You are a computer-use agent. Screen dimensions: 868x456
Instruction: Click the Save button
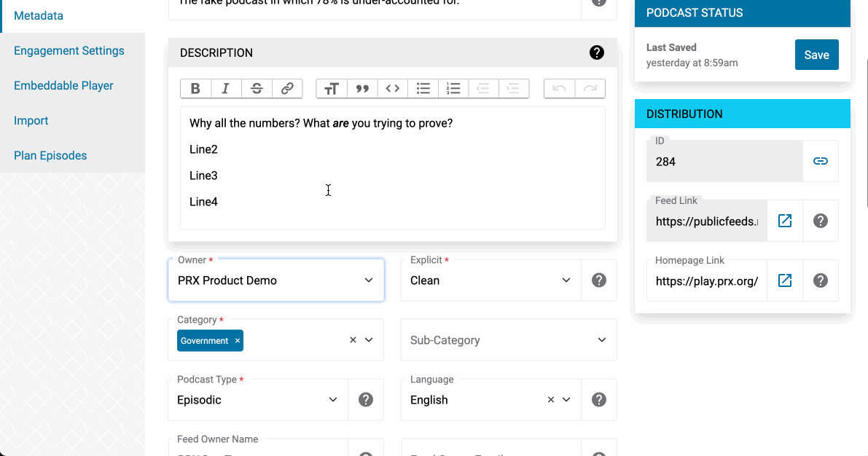coord(816,55)
